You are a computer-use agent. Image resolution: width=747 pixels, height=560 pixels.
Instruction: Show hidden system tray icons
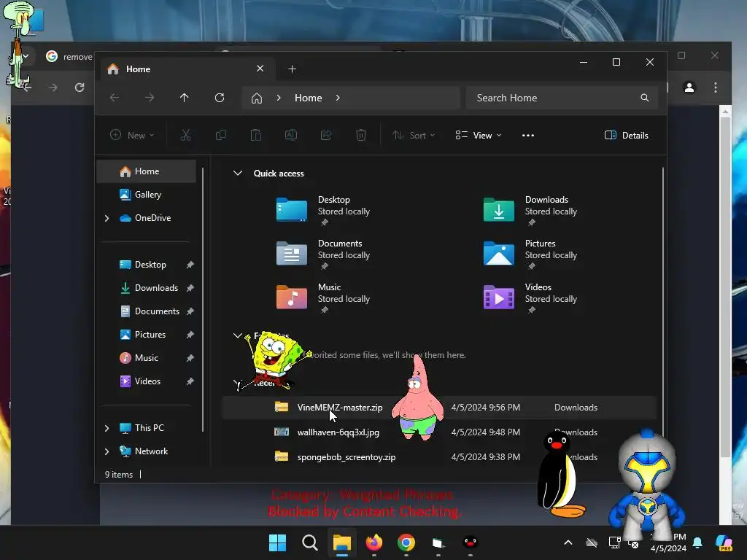click(x=568, y=542)
